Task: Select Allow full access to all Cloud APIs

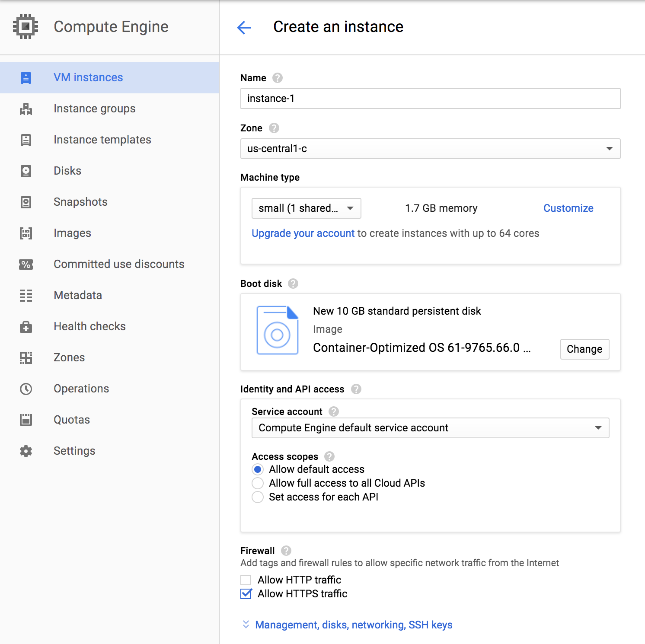Action: (x=258, y=483)
